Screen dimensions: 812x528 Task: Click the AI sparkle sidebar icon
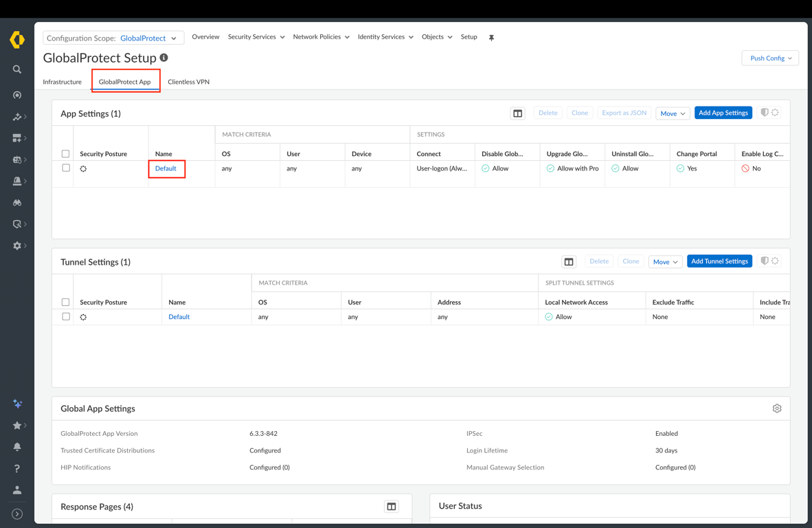tap(17, 404)
